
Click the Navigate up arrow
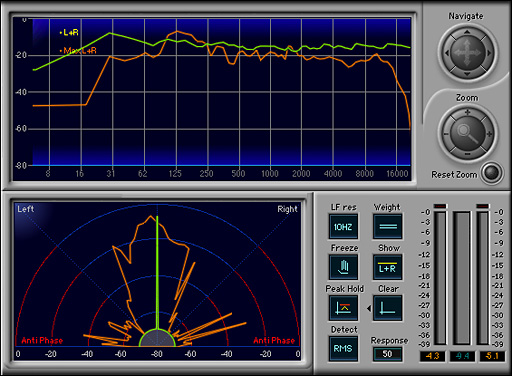pyautogui.click(x=467, y=32)
